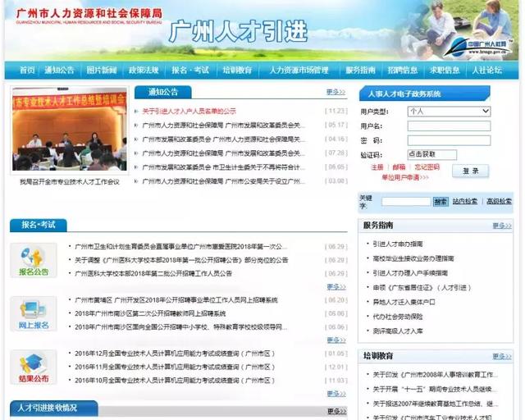Image resolution: width=525 pixels, height=420 pixels.
Task: Click 更多 link in 通知公告 section
Action: point(336,92)
